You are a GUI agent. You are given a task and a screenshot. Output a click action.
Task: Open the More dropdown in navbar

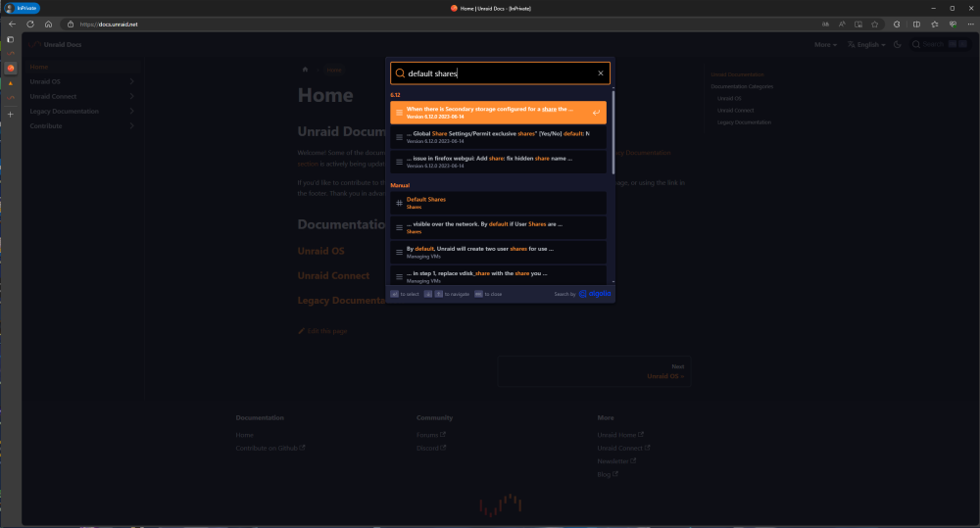[x=825, y=44]
